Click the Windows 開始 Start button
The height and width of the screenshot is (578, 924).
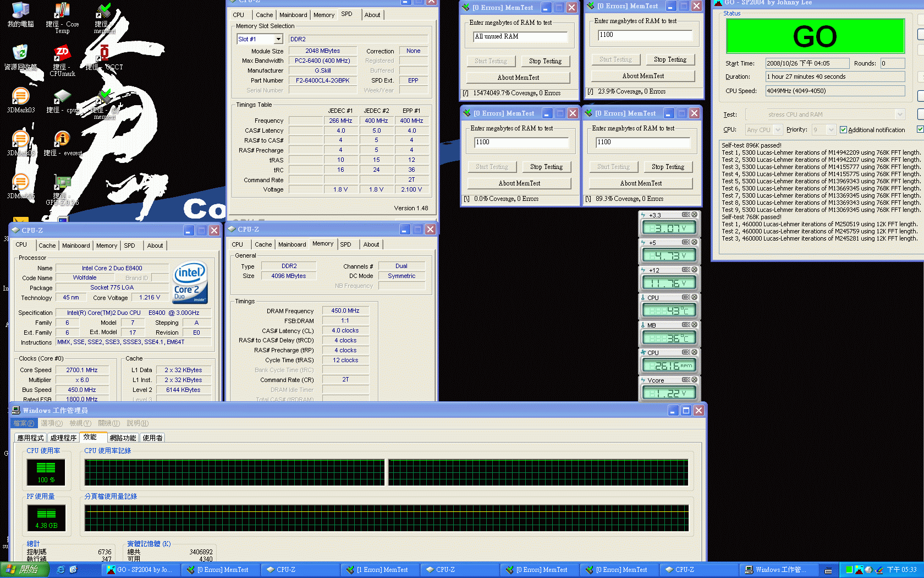[25, 570]
